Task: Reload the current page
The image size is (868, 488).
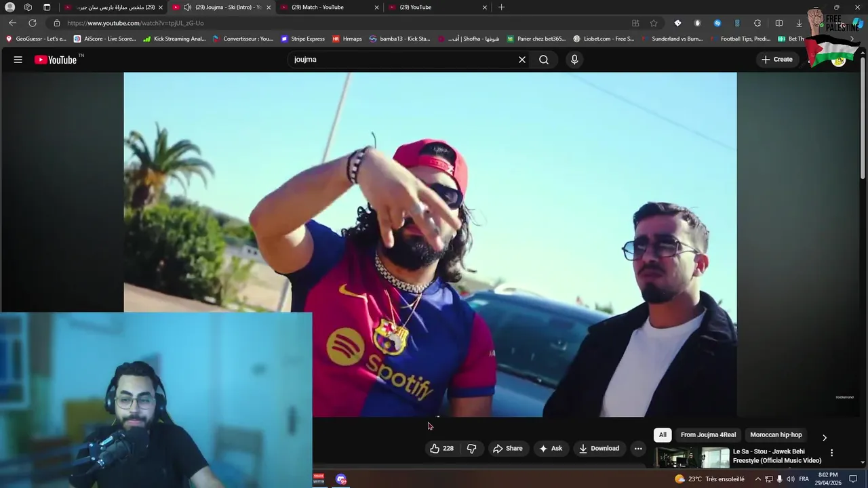Action: click(x=32, y=23)
